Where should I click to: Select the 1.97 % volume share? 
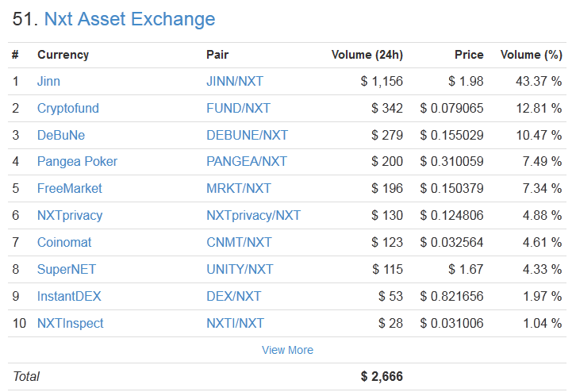[542, 297]
